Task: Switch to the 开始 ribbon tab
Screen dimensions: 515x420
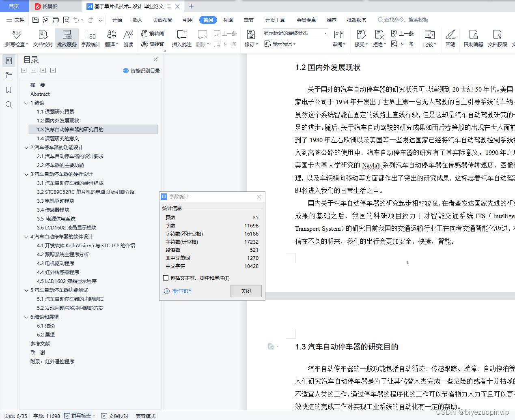Action: tap(117, 20)
